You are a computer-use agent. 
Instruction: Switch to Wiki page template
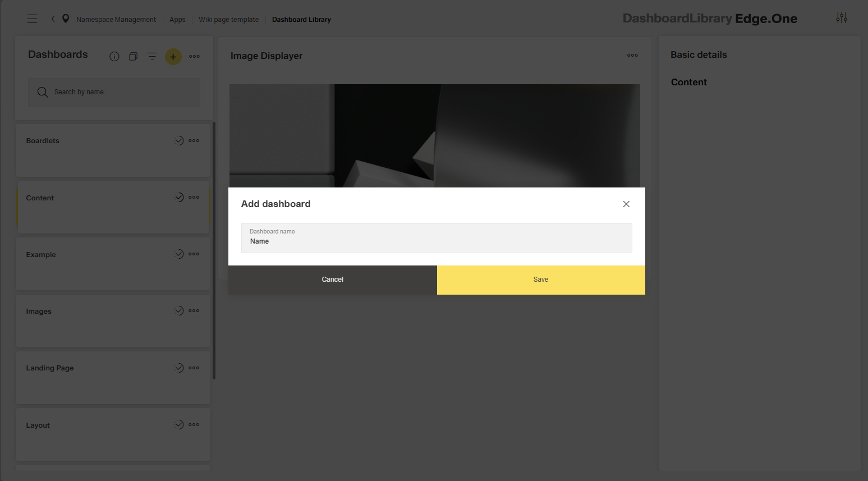click(228, 19)
